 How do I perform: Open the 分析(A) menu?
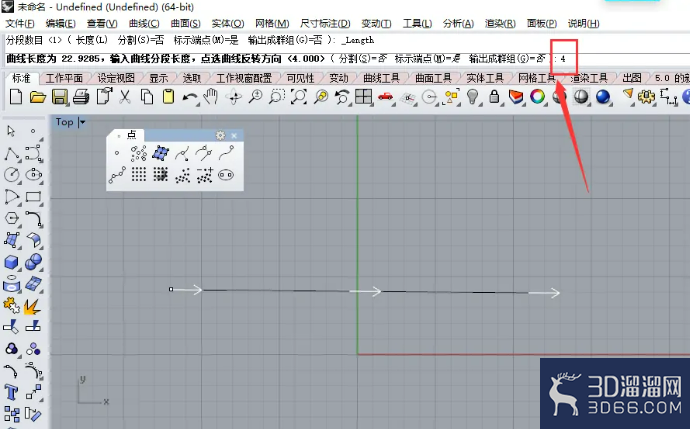[459, 23]
